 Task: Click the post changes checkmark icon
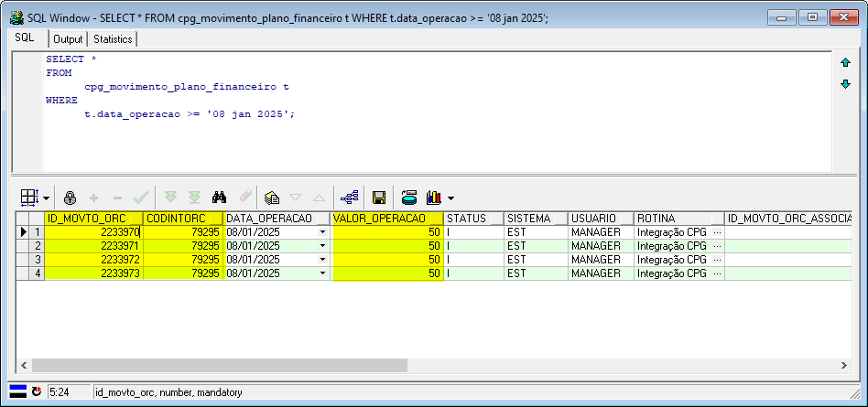point(141,197)
